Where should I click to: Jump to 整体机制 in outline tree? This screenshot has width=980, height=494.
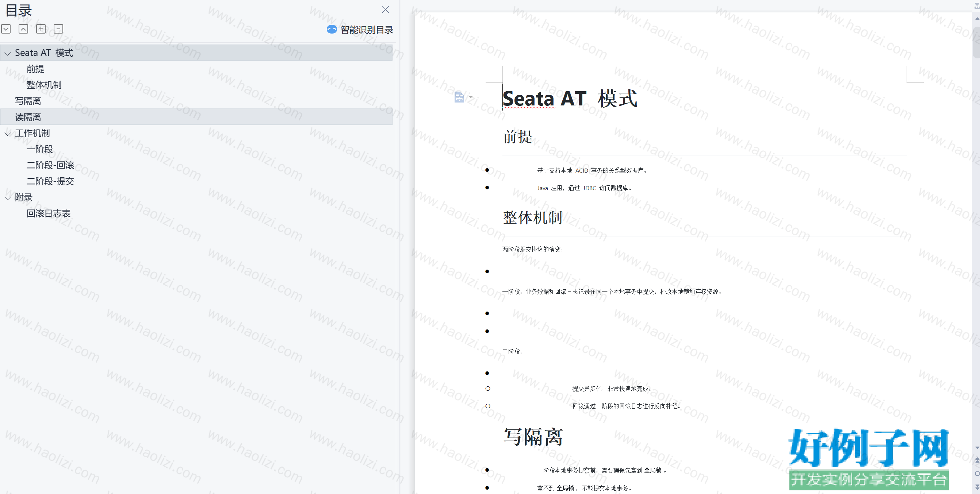tap(44, 85)
